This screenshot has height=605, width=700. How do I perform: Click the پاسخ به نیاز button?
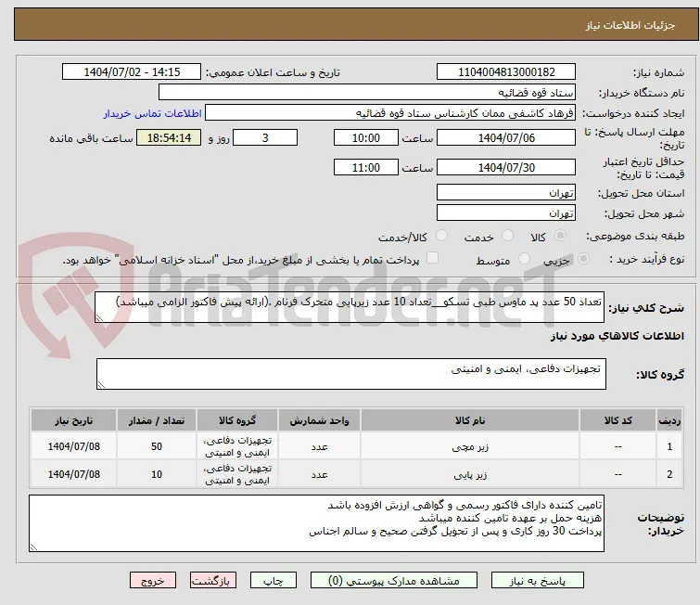pos(538,581)
